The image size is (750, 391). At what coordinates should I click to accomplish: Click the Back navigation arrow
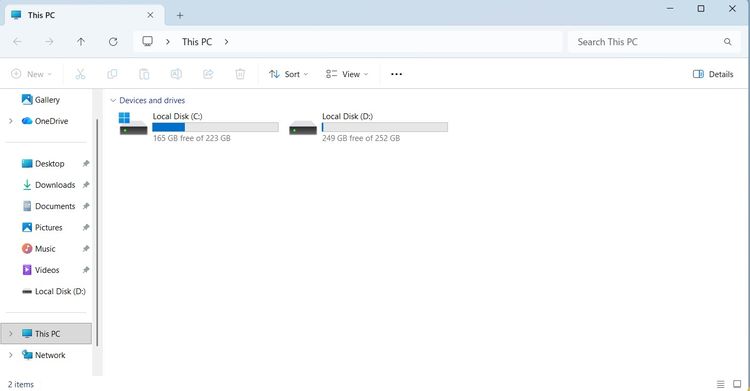[x=17, y=42]
